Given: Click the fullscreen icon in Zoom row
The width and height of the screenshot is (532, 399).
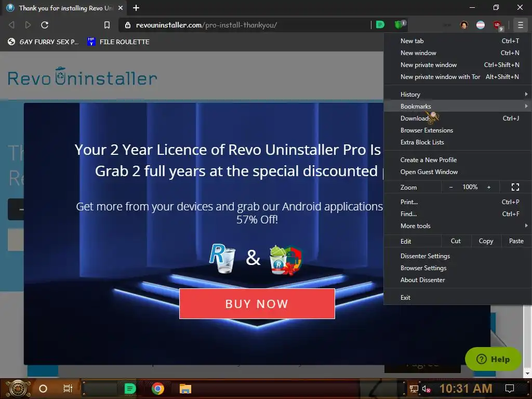Looking at the screenshot, I should click(515, 187).
